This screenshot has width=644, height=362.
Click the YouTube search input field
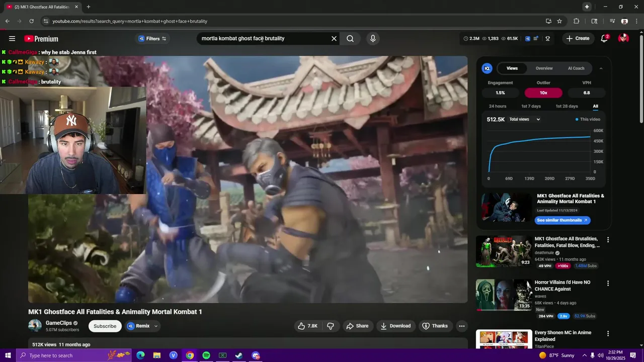coord(262,39)
